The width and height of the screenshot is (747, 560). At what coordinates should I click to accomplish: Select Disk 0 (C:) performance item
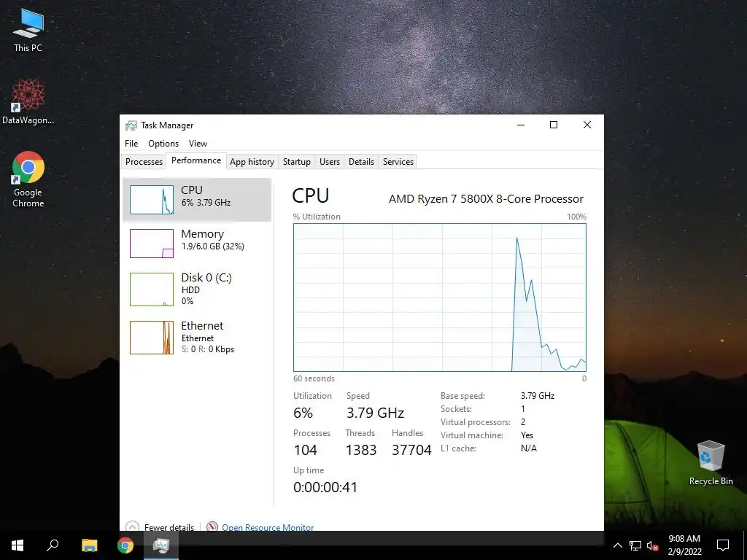(x=197, y=289)
